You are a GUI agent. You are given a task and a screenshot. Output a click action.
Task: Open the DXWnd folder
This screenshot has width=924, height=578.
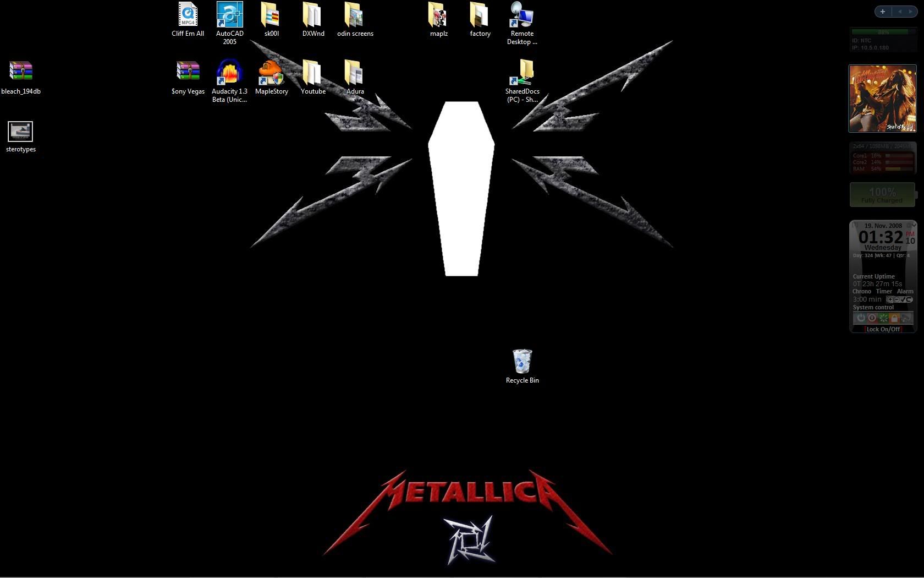[x=313, y=20]
